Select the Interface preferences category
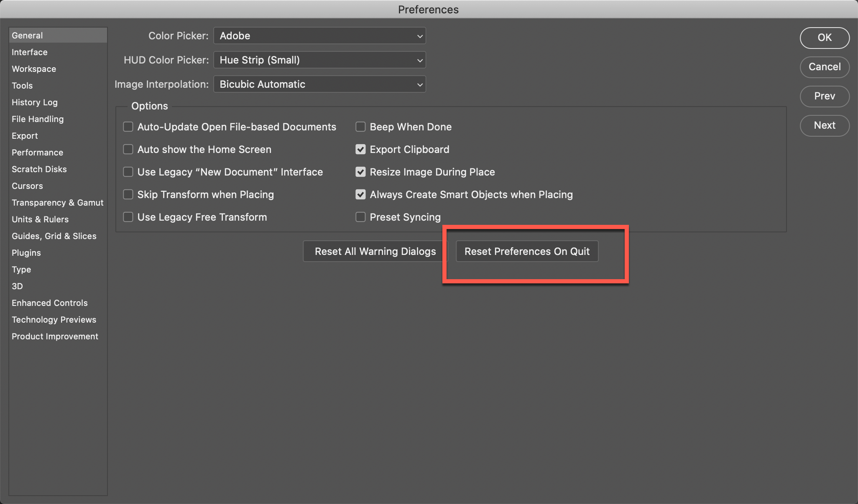Image resolution: width=858 pixels, height=504 pixels. point(29,52)
